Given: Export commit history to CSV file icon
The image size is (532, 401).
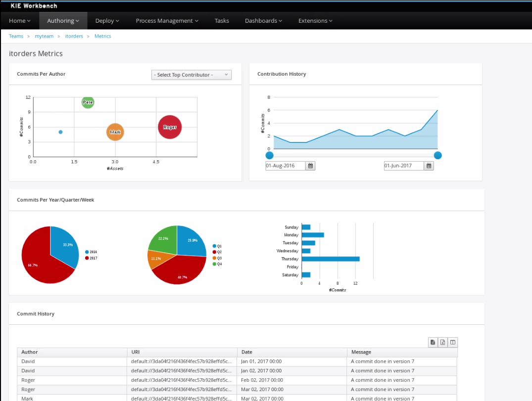Looking at the screenshot, I should [x=433, y=342].
